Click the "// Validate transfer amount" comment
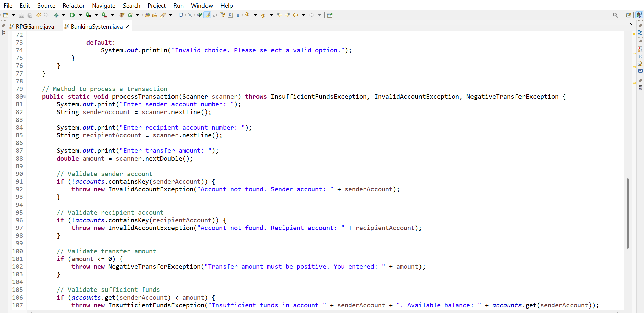This screenshot has width=644, height=313. point(106,251)
